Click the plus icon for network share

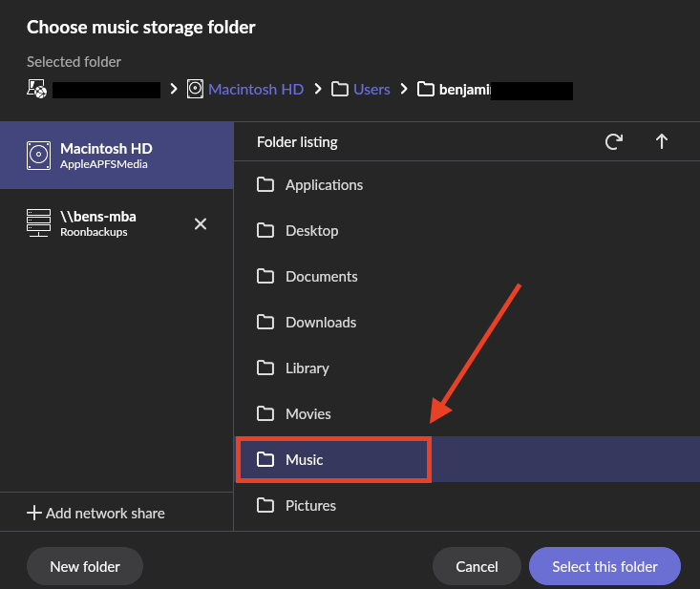[x=34, y=513]
